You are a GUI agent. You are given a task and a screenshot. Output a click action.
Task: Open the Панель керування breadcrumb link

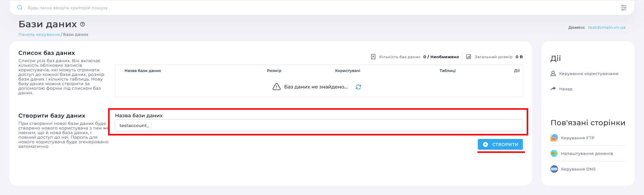tap(39, 34)
